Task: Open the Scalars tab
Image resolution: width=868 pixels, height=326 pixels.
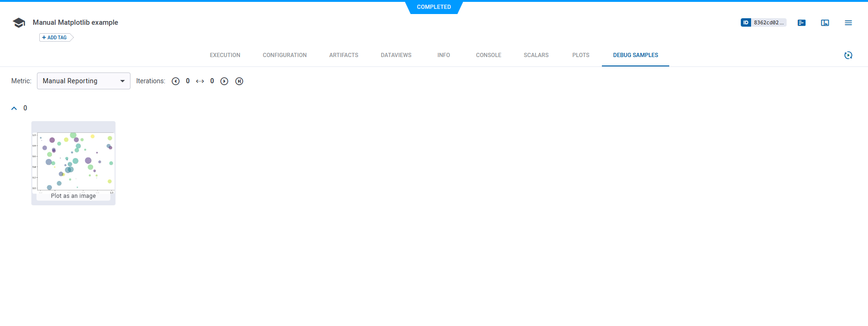Action: pos(536,55)
